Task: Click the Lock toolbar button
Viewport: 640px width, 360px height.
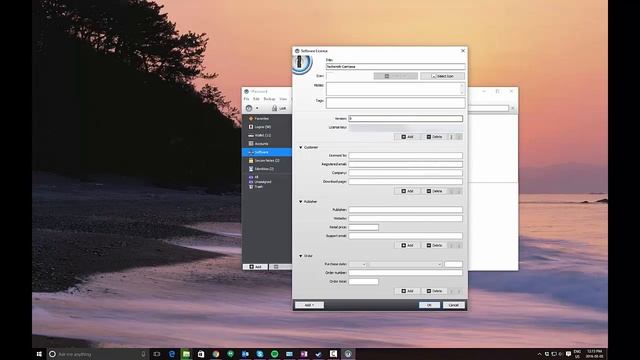Action: 279,108
